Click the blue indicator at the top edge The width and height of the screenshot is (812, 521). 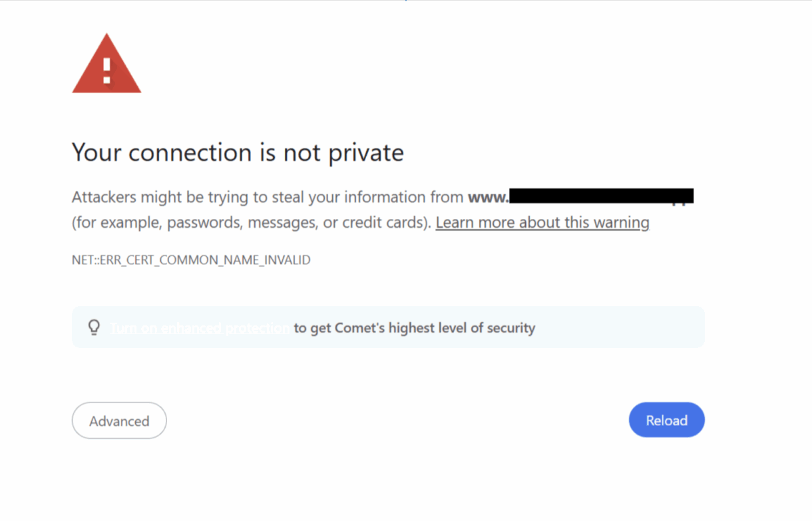(x=407, y=1)
